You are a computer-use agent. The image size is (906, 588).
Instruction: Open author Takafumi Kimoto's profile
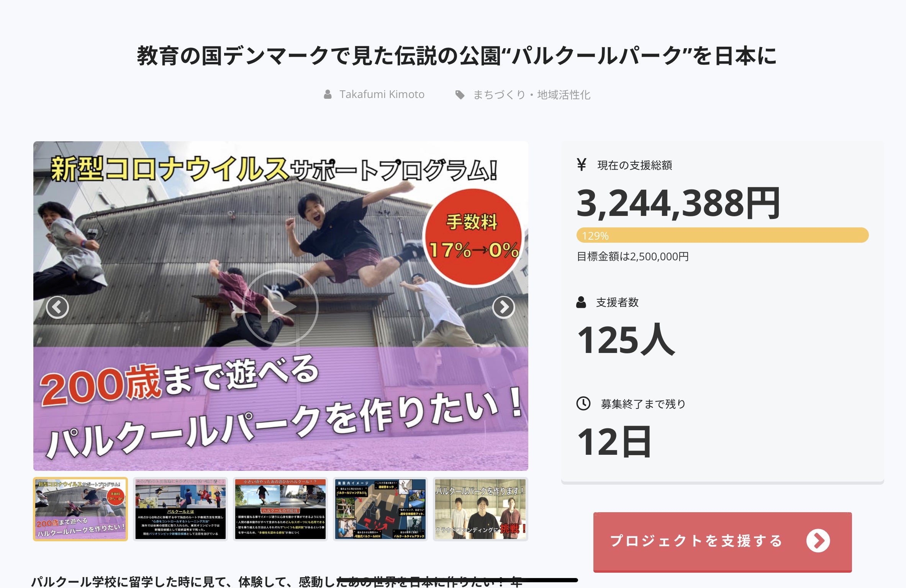pyautogui.click(x=382, y=94)
